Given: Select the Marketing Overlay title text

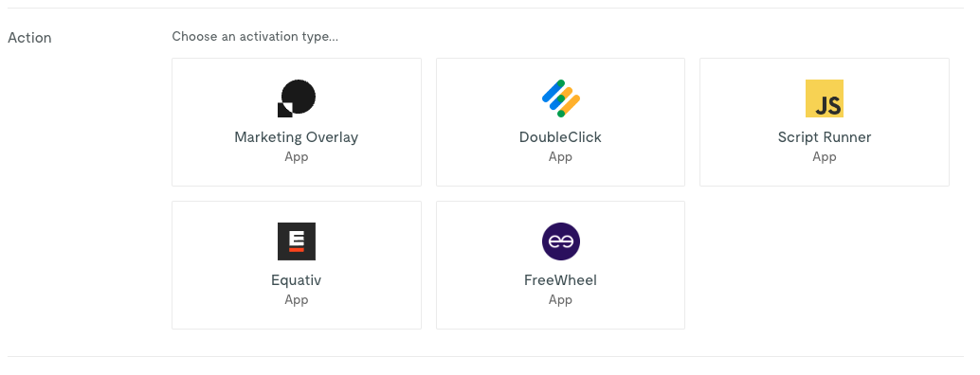Looking at the screenshot, I should tap(297, 137).
